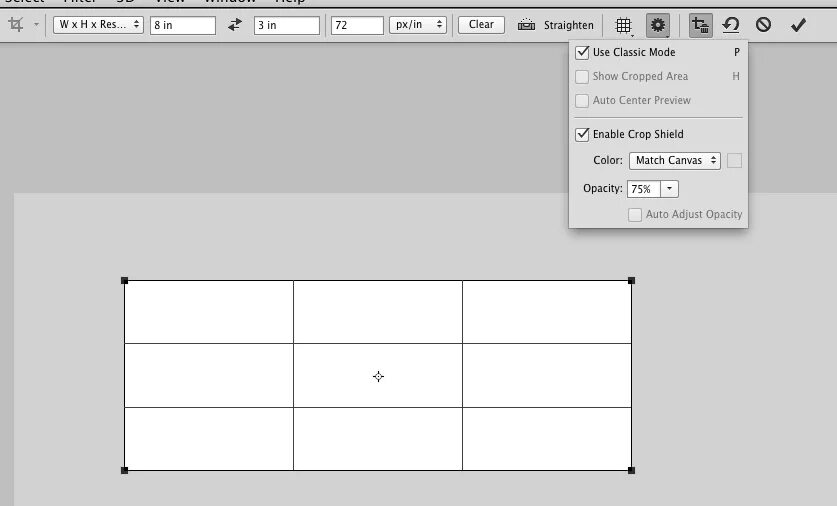Open the px/in resolution unit dropdown
The height and width of the screenshot is (506, 837).
click(417, 25)
